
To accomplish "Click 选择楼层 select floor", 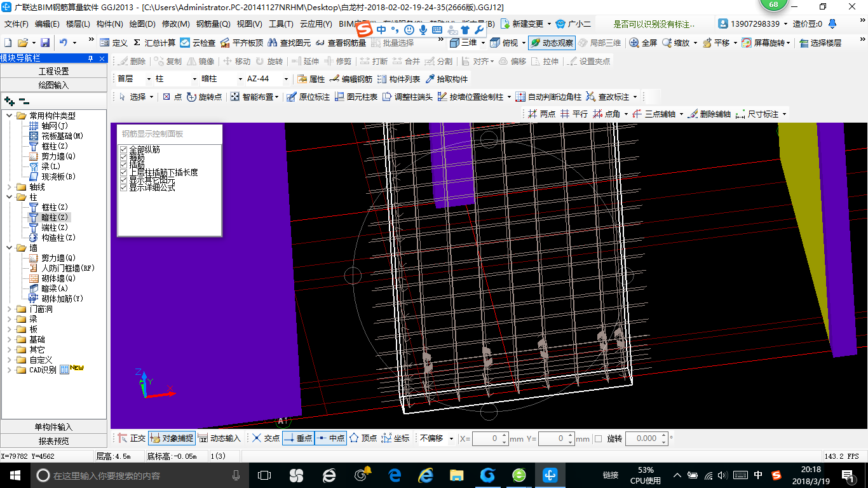I will (x=820, y=43).
